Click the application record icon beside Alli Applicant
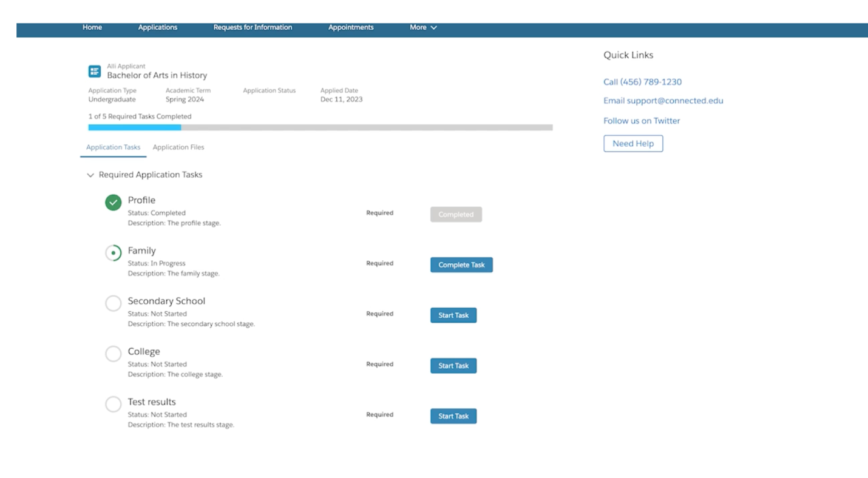868x478 pixels. click(95, 72)
